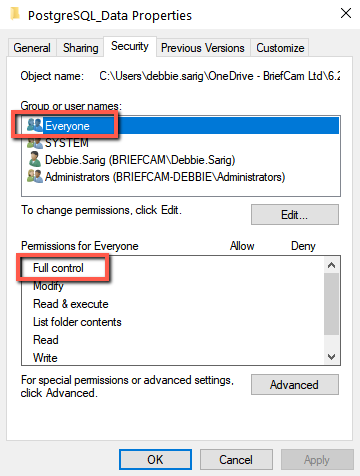The width and height of the screenshot is (360, 476).
Task: Click the Edit... permissions button
Action: (x=295, y=215)
